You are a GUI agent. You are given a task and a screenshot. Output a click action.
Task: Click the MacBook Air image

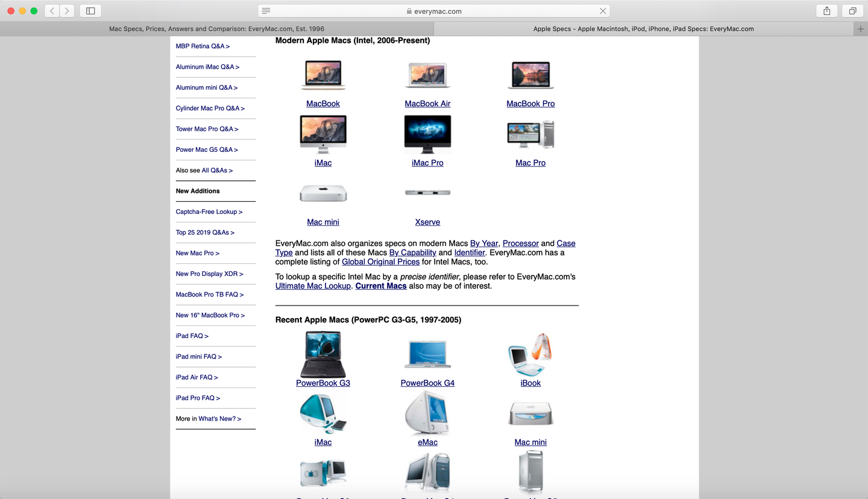tap(427, 75)
